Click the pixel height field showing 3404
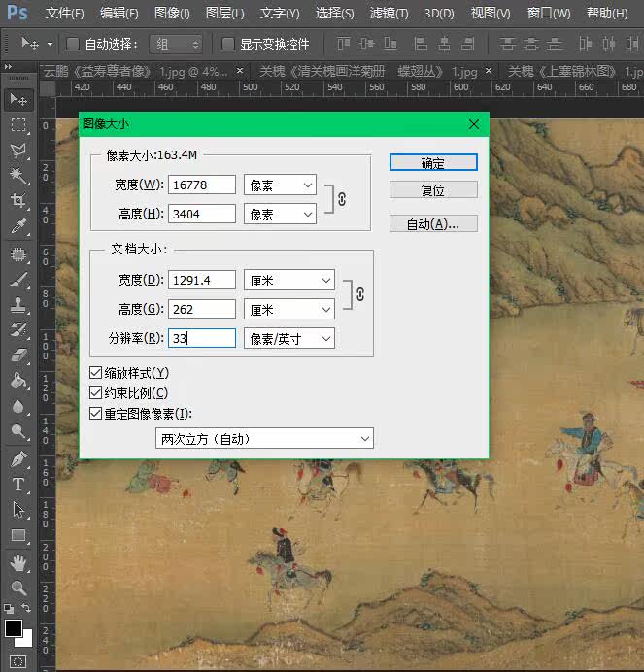This screenshot has height=672, width=644. tap(202, 214)
